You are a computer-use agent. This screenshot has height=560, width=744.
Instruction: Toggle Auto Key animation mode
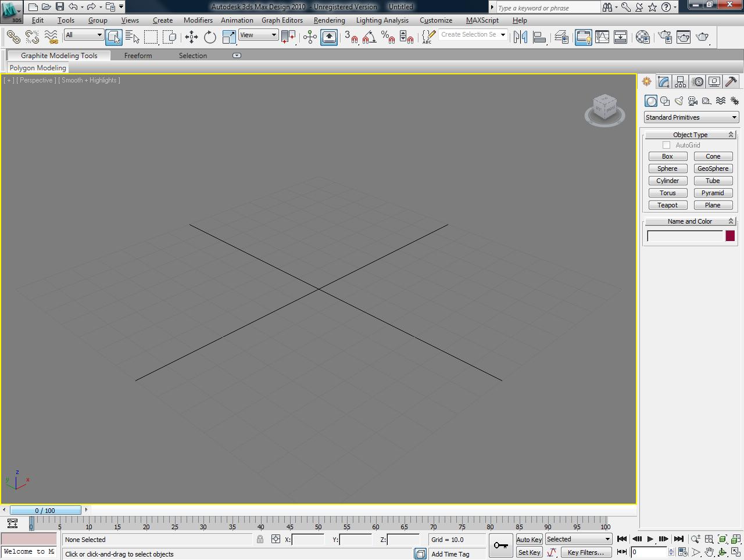529,540
